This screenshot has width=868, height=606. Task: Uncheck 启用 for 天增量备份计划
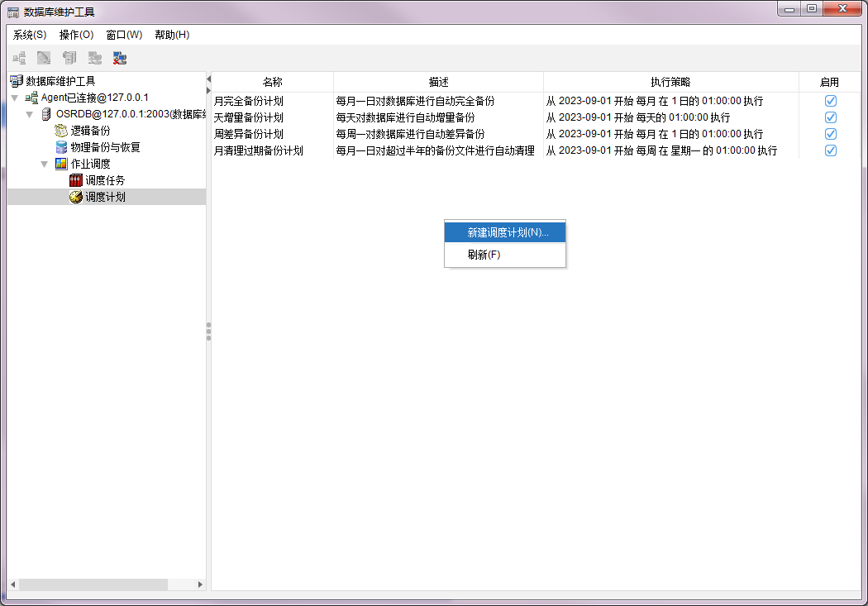[831, 117]
